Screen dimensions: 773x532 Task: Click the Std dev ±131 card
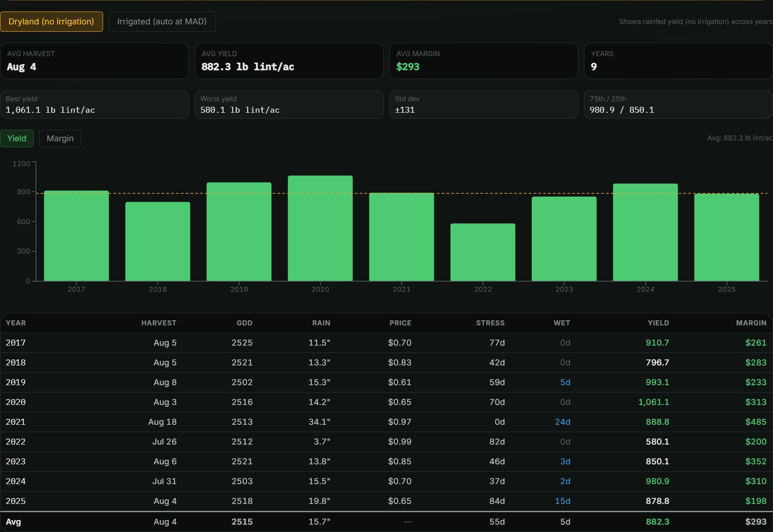tap(484, 104)
